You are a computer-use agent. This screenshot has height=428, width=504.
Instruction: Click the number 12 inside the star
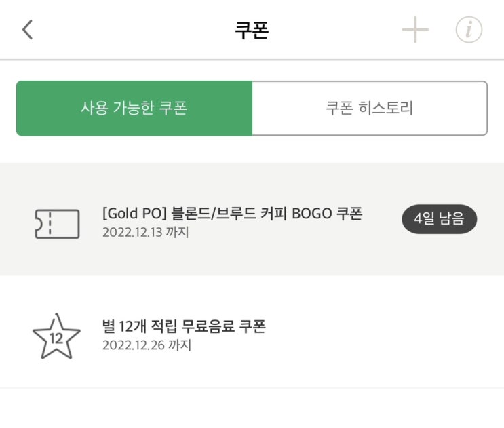(56, 337)
